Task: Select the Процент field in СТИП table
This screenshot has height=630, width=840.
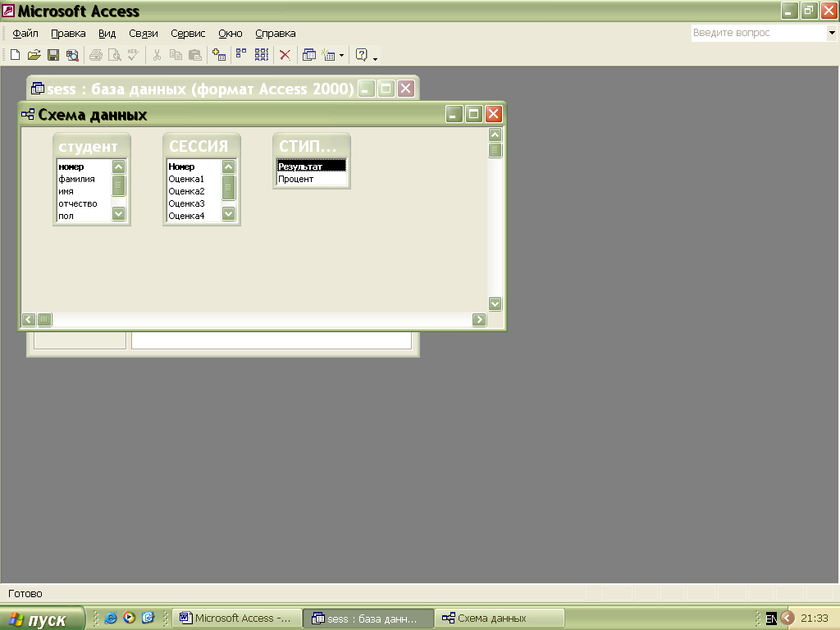Action: [x=311, y=179]
